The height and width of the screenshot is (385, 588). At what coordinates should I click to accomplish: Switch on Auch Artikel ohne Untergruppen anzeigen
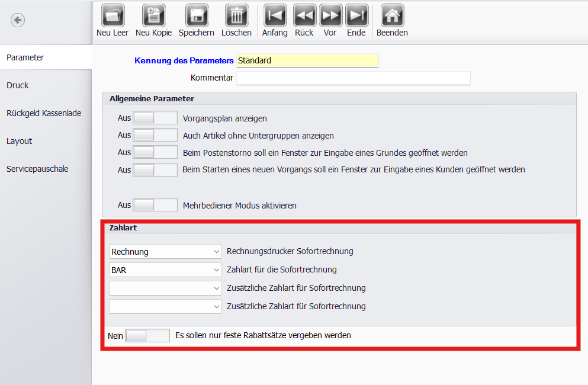(155, 135)
